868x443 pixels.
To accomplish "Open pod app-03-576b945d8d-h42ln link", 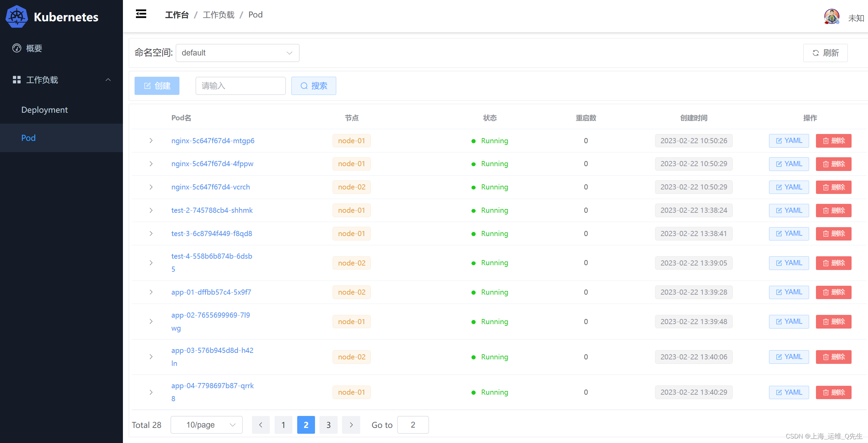I will [212, 357].
